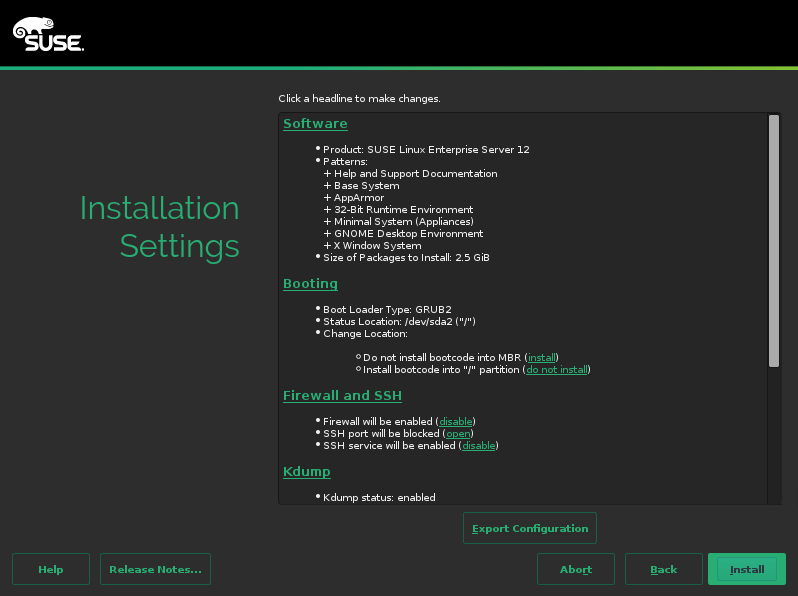Open the Booting headline settings
This screenshot has height=596, width=798.
310,283
